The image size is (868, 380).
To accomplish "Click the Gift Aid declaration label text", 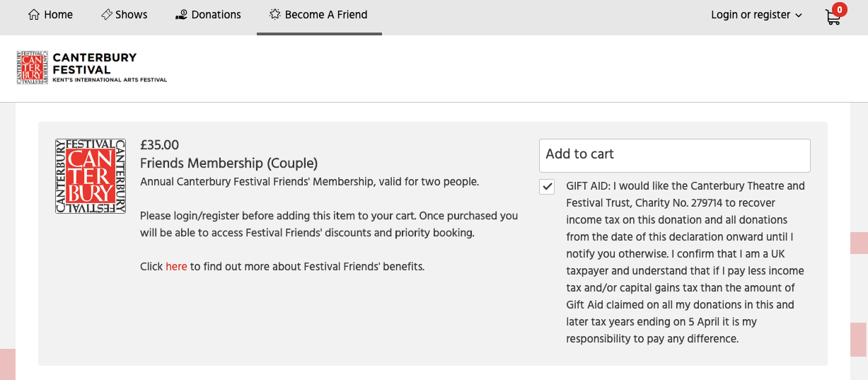I will point(686,263).
